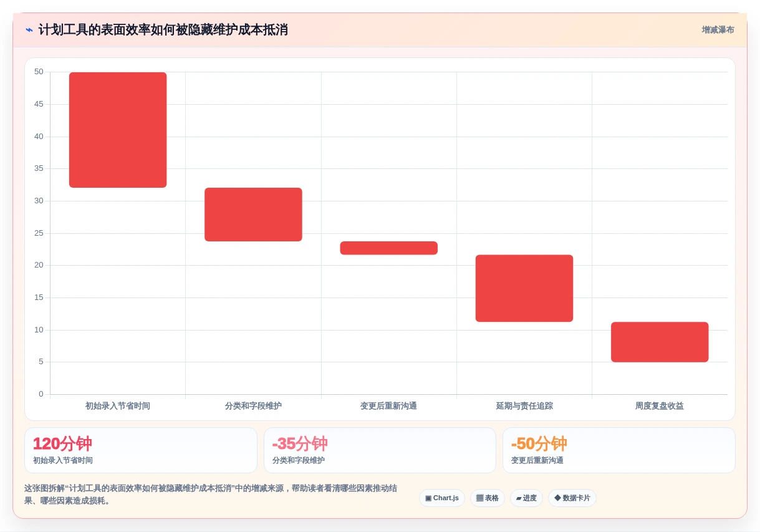
Task: Open the -35分钟 data card
Action: point(380,450)
